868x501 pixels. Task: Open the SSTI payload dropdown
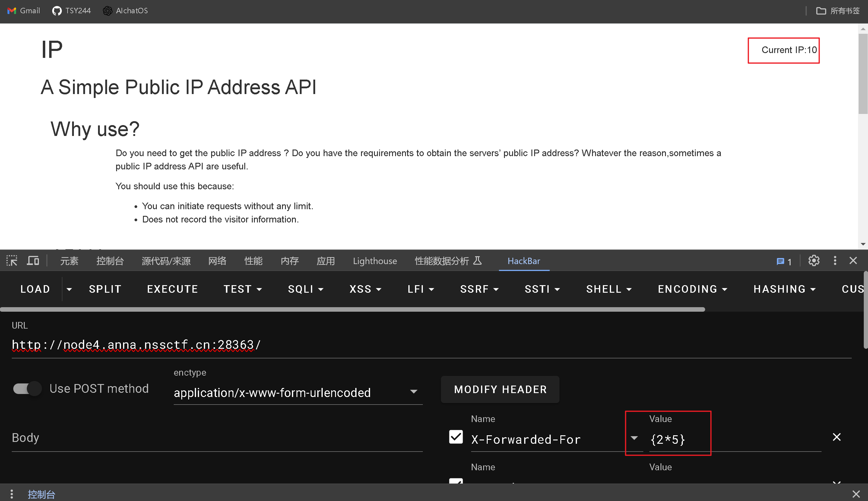coord(542,289)
